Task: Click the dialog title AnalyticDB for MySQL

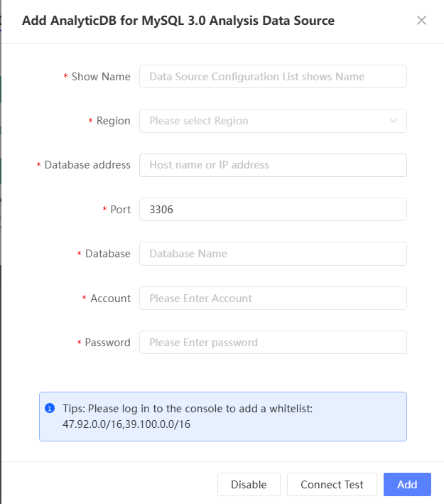Action: click(x=178, y=21)
